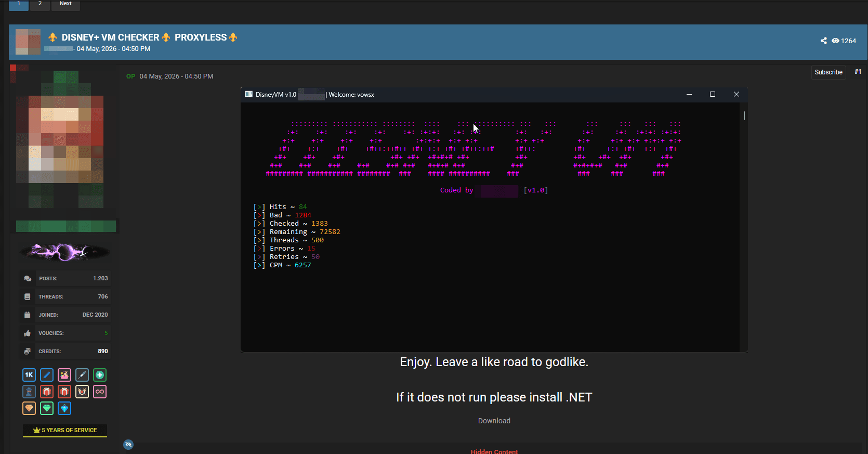Click the [v1.0] version text

(536, 190)
